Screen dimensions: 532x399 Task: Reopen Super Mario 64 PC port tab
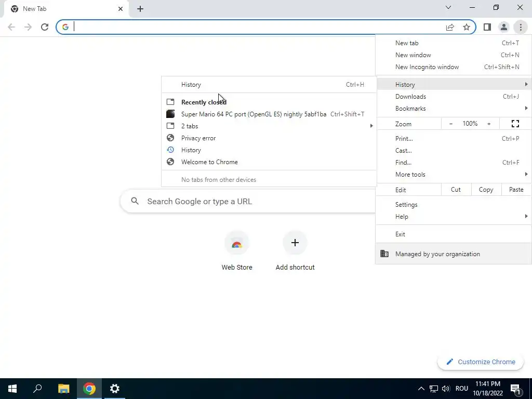coord(269,114)
